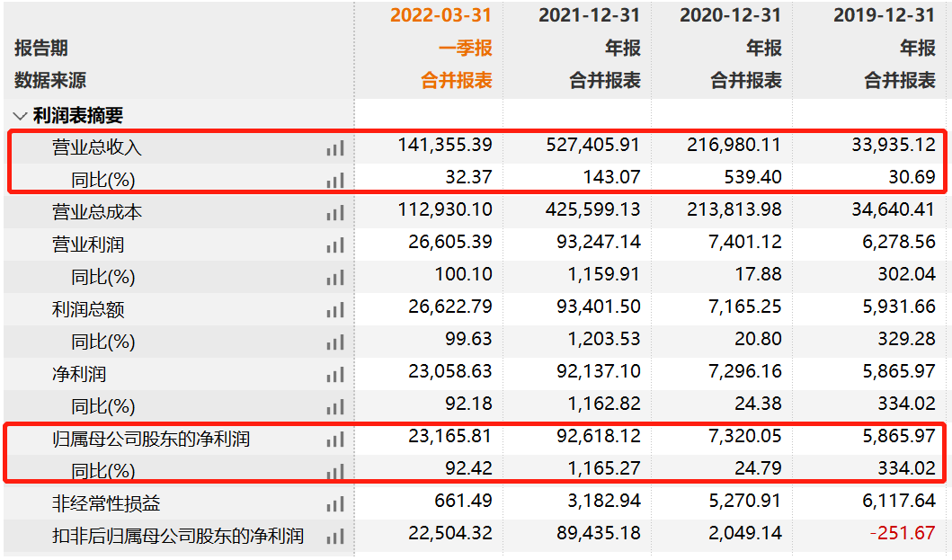The width and height of the screenshot is (952, 560).
Task: Click the red negative value -251.67
Action: 903,533
